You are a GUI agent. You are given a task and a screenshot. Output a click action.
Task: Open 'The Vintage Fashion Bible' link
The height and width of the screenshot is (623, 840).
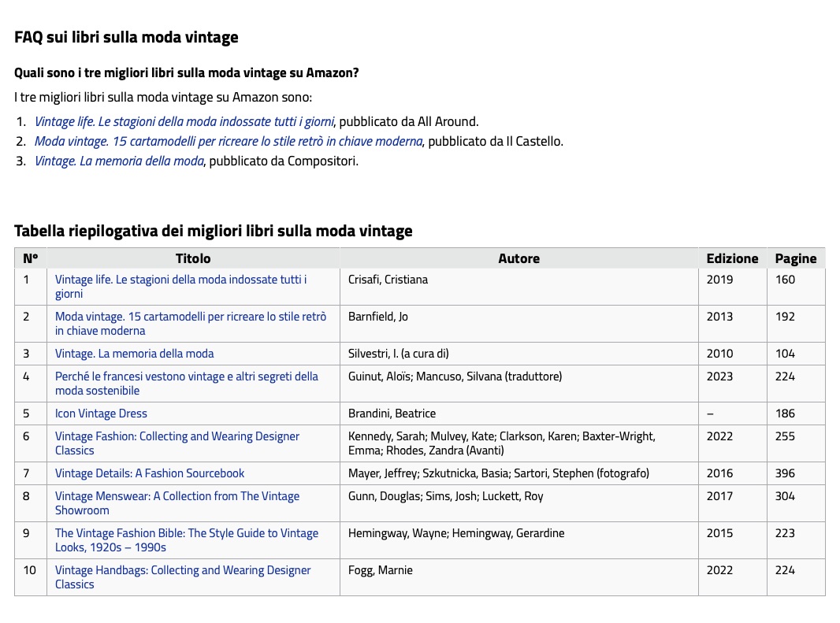(187, 540)
